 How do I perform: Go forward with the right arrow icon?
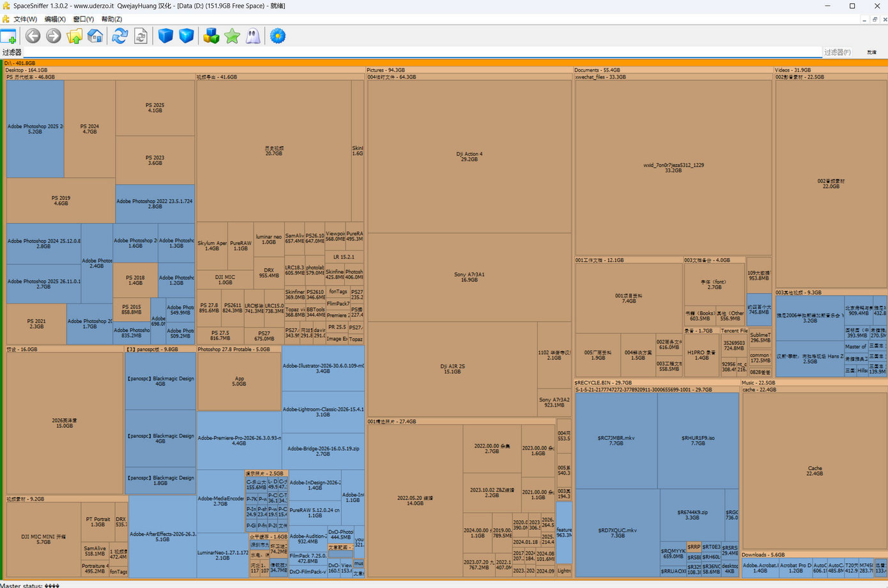54,36
